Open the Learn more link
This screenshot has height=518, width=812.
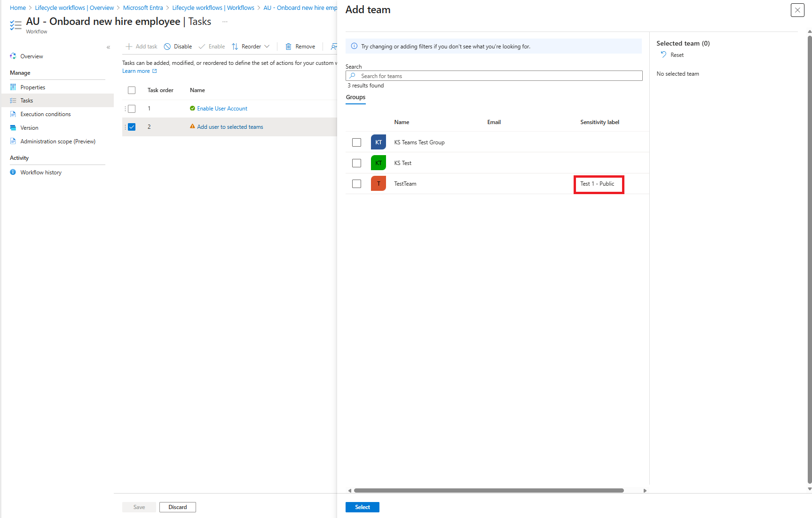[x=136, y=71]
